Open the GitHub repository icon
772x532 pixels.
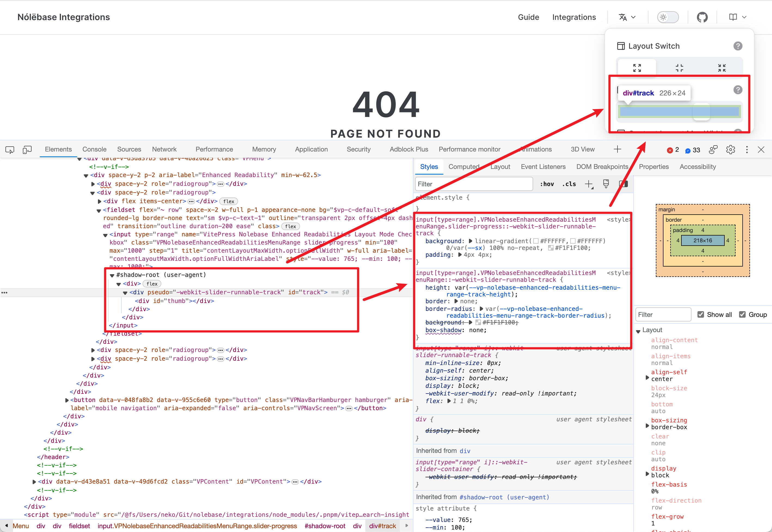point(702,17)
